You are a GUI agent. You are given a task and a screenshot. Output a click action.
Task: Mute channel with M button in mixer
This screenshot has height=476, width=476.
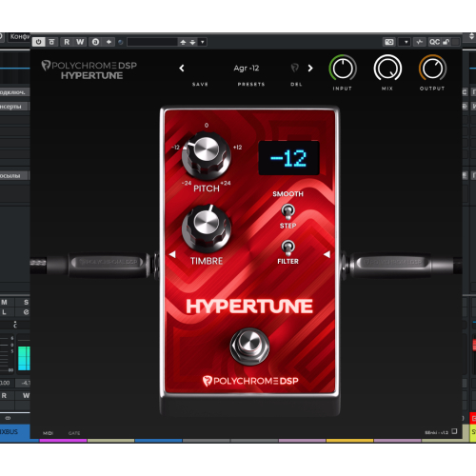pos(4,302)
